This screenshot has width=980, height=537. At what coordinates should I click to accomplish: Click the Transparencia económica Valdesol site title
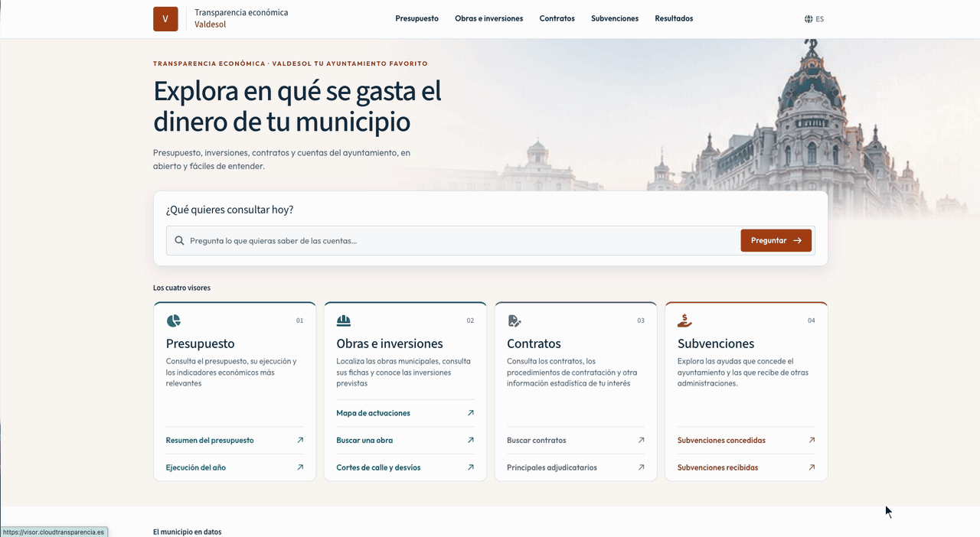[x=241, y=18]
